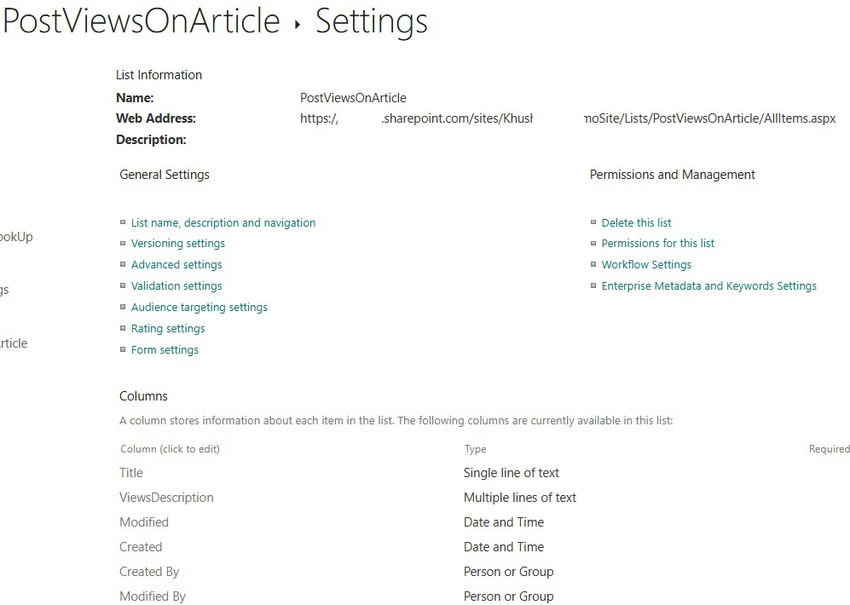
Task: Click the bullet icon beside Rating settings
Action: click(x=124, y=328)
